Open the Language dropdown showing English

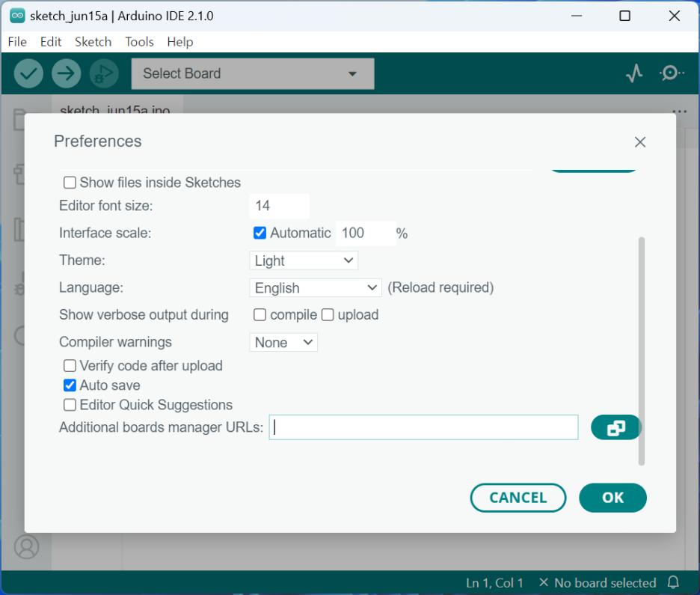click(316, 287)
